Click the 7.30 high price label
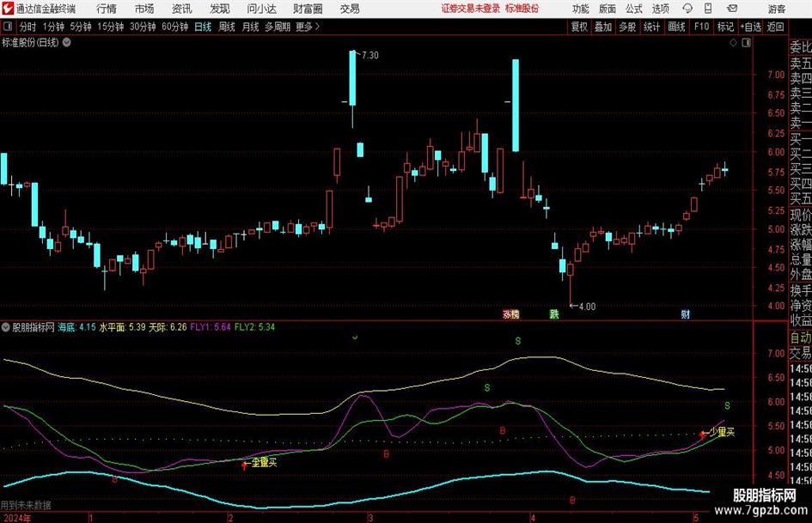Screen dimensions: 812x523 coord(370,56)
